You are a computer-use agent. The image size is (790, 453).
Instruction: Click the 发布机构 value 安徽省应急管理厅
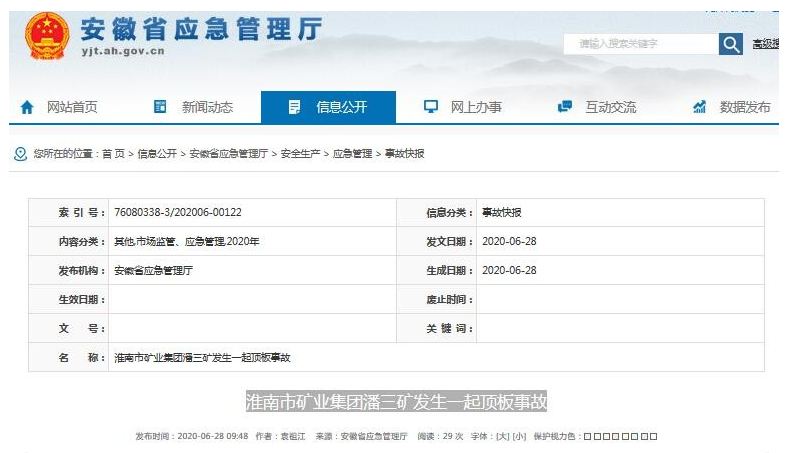154,271
